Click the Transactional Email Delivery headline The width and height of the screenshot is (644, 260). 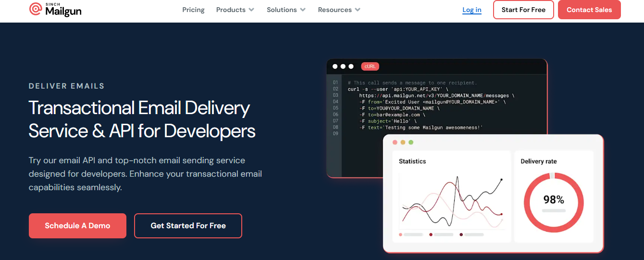(x=142, y=119)
